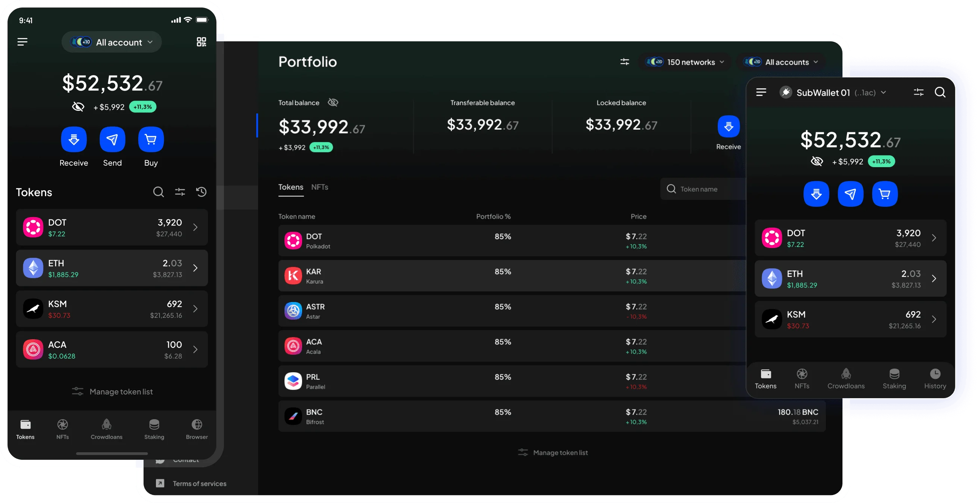Hide balance with eye icon on mobile
This screenshot has width=980, height=503.
(x=78, y=107)
